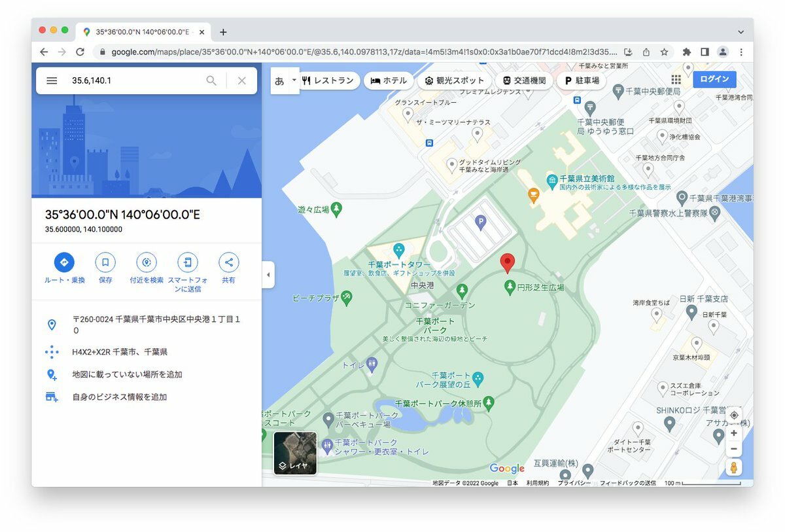Click the my-location target button
Screen dimensions: 785x532
(734, 416)
